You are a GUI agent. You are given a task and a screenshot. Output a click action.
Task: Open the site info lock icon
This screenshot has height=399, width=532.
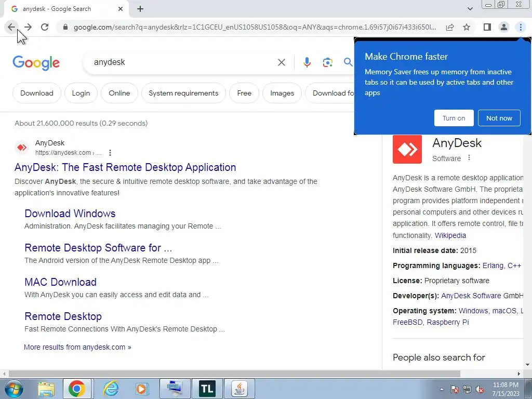(65, 27)
